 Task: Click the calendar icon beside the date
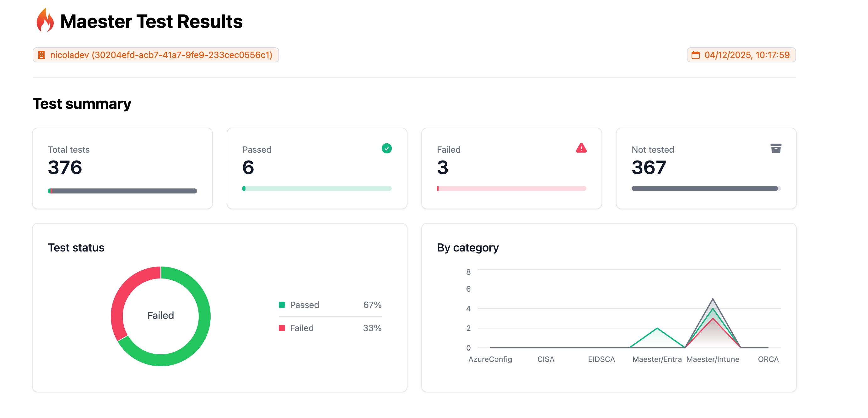(695, 55)
